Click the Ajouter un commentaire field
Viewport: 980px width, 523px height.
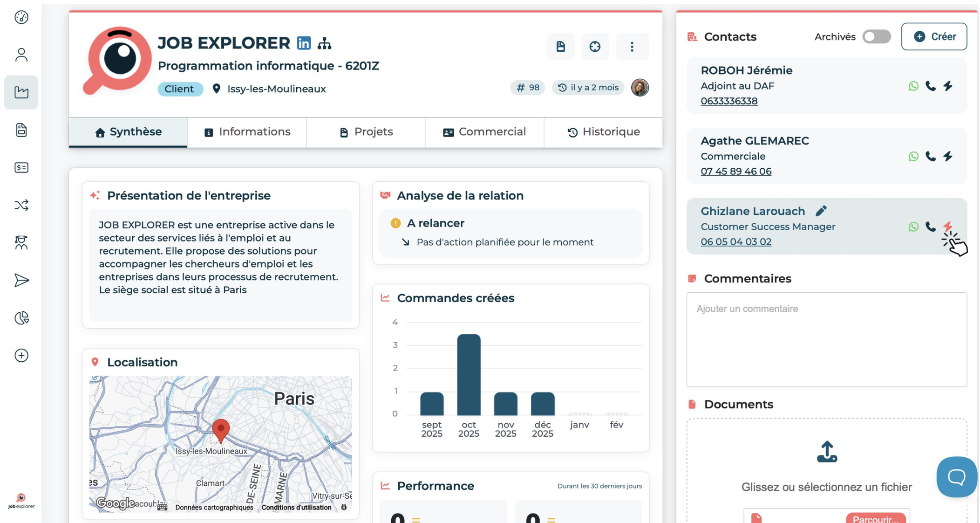click(x=826, y=339)
